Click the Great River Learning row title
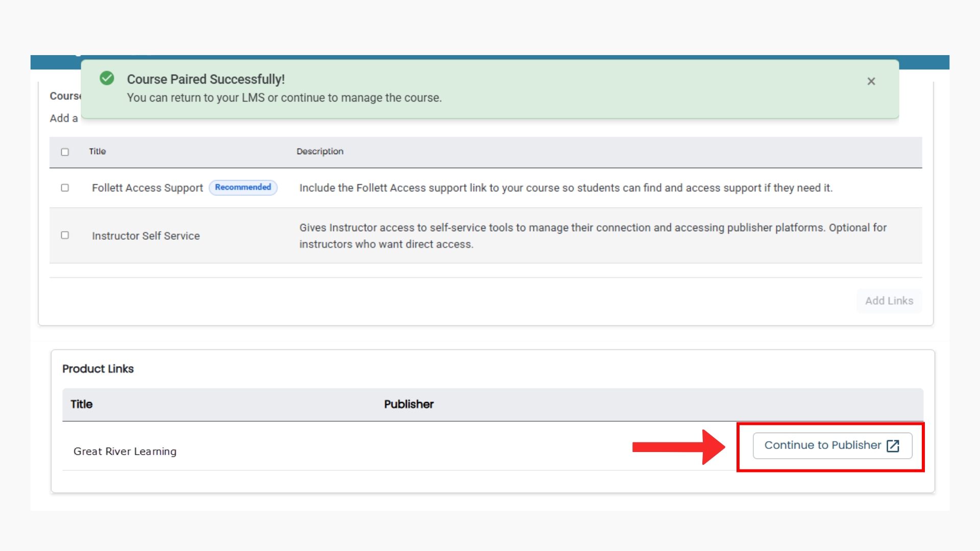980x551 pixels. [x=125, y=452]
